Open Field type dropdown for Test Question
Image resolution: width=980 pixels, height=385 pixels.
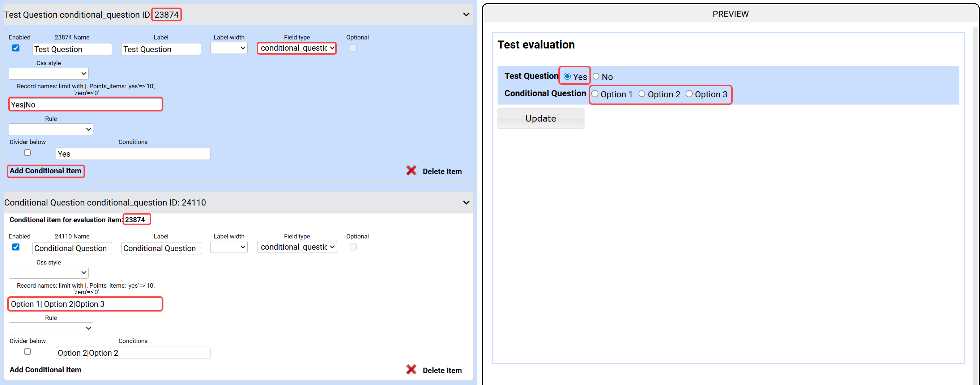(x=297, y=48)
